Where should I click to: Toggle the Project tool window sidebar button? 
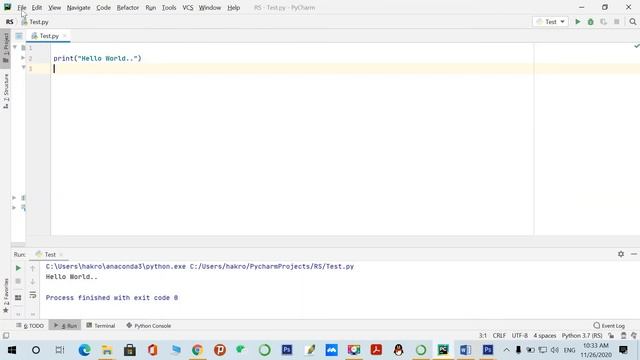6,48
